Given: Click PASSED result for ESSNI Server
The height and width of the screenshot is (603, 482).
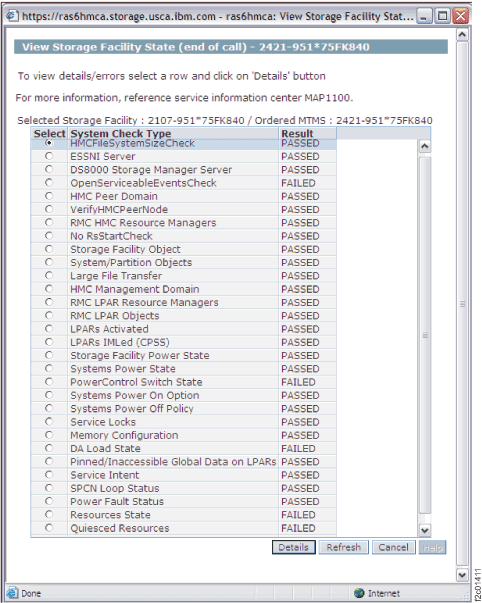Looking at the screenshot, I should pyautogui.click(x=300, y=157).
